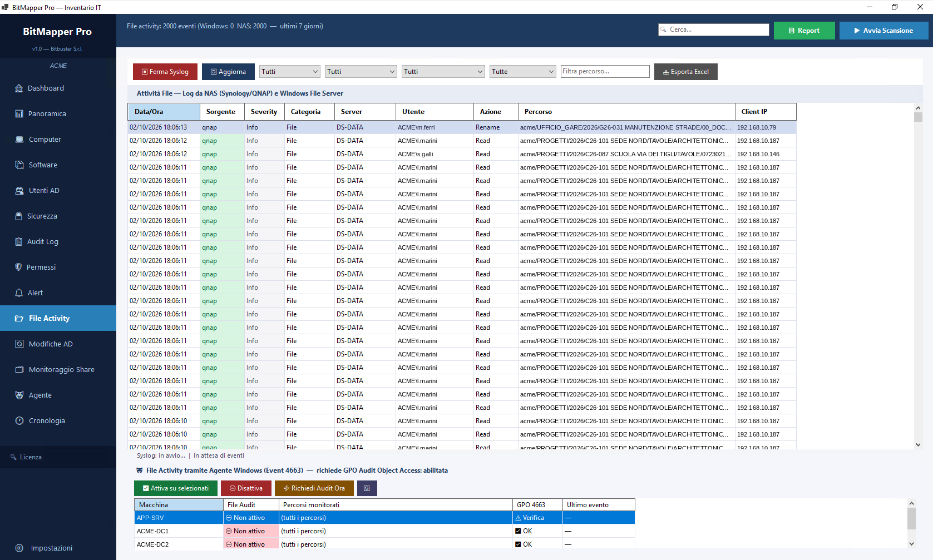
Task: Switch to the Modifiche AD section
Action: pyautogui.click(x=58, y=344)
